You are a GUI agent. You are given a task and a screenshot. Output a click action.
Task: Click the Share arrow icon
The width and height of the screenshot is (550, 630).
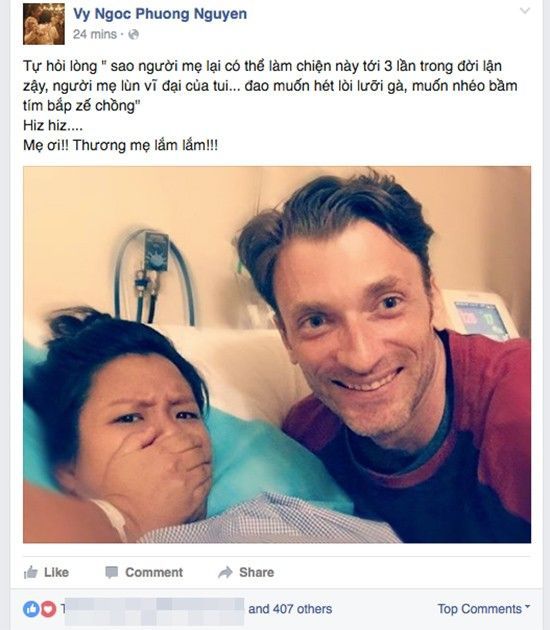click(x=225, y=572)
